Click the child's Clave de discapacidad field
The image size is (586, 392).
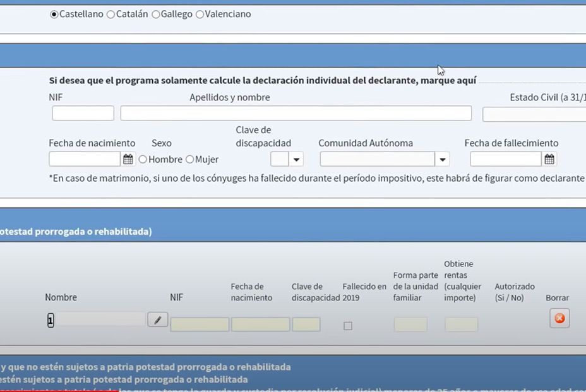pyautogui.click(x=307, y=324)
